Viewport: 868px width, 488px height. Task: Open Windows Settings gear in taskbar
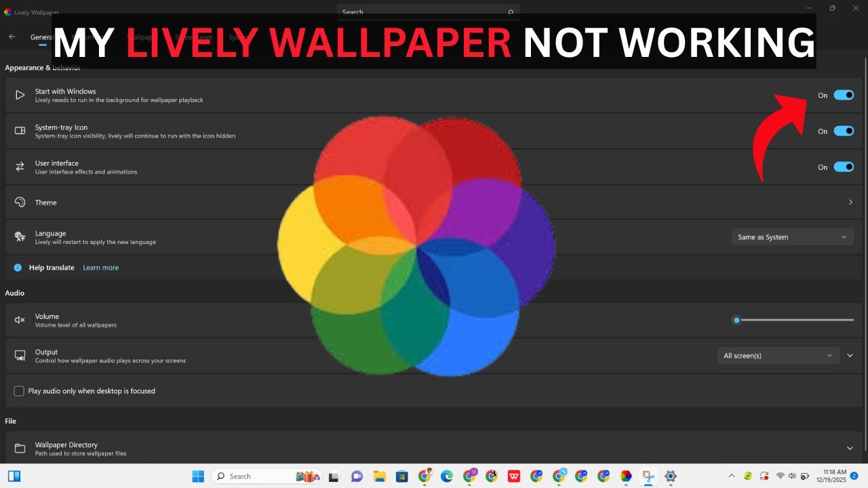pos(671,476)
